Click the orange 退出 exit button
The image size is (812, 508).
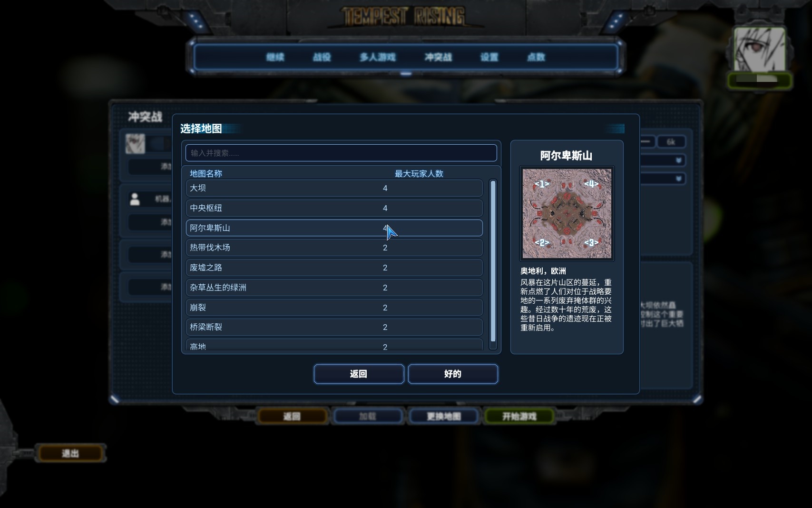tap(70, 453)
